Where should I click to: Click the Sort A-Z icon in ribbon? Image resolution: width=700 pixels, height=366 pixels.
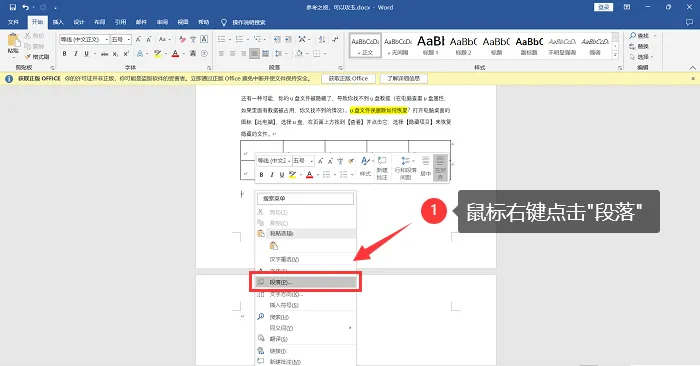pos(322,40)
